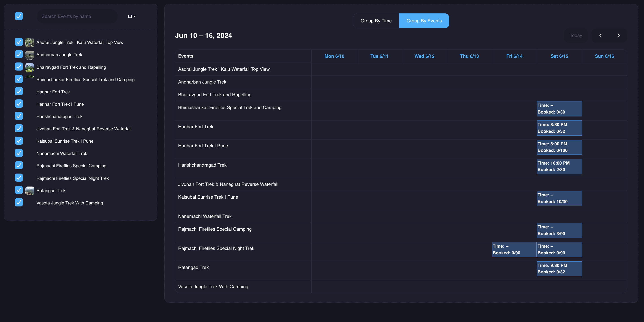Screen dimensions: 644x322
Task: Uncheck the select-all events checkbox
Action: tap(19, 16)
